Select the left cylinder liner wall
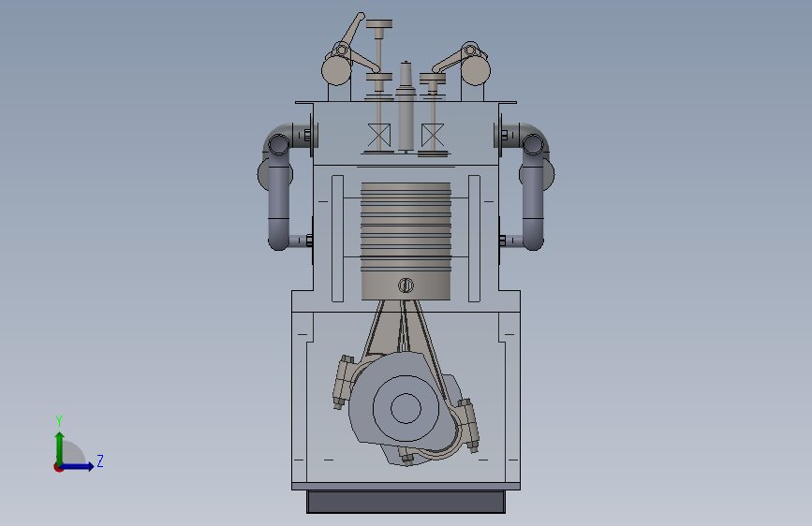This screenshot has height=526, width=812. pos(337,239)
